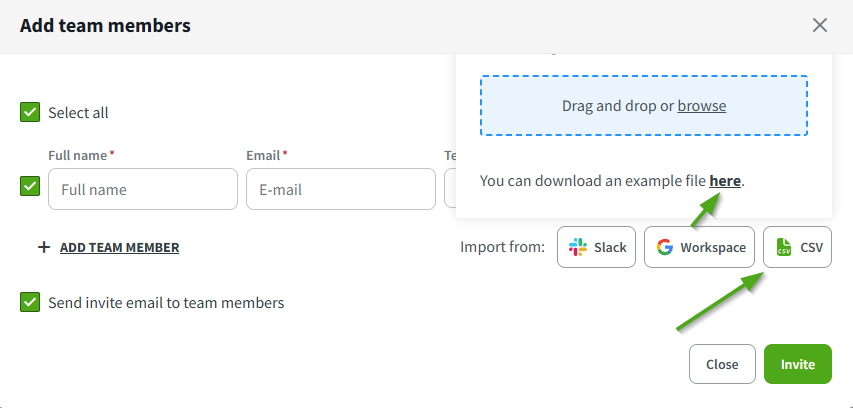This screenshot has width=853, height=408.
Task: Select the partially hidden third input field
Action: 449,189
